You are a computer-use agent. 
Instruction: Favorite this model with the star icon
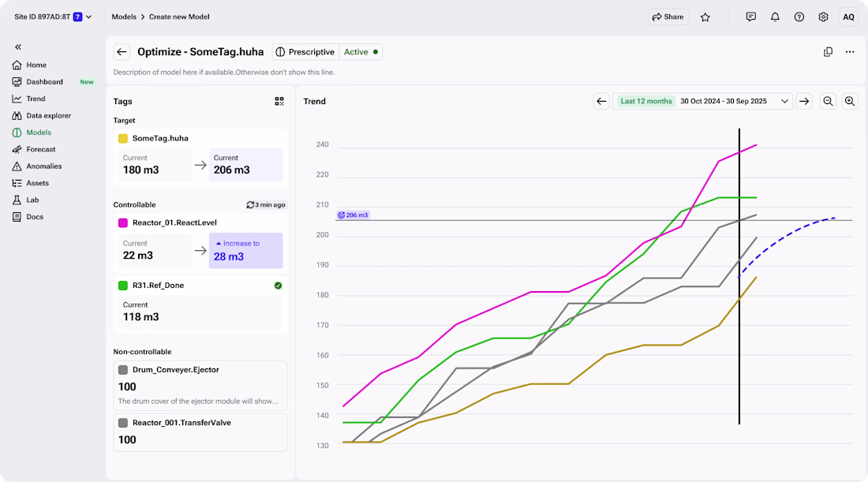click(x=705, y=17)
